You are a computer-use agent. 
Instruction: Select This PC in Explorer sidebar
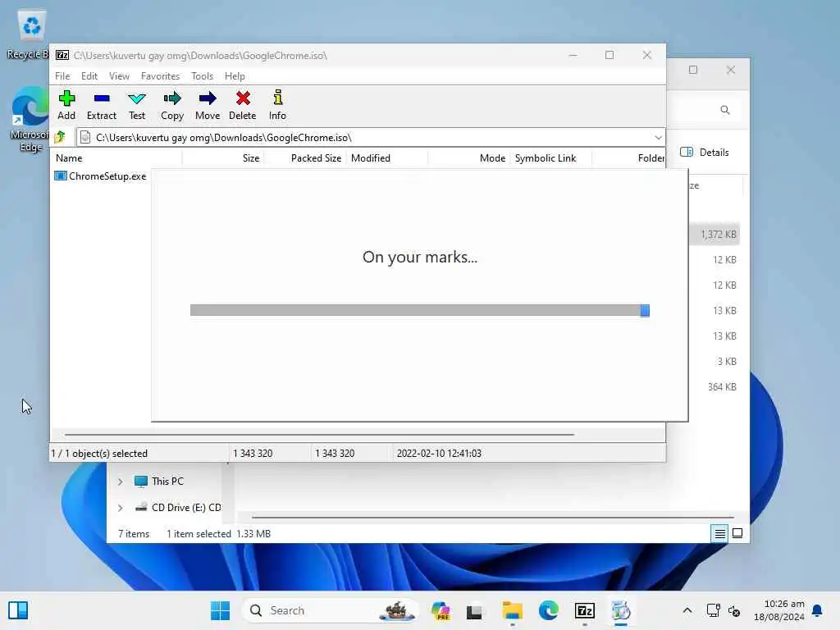click(159, 481)
